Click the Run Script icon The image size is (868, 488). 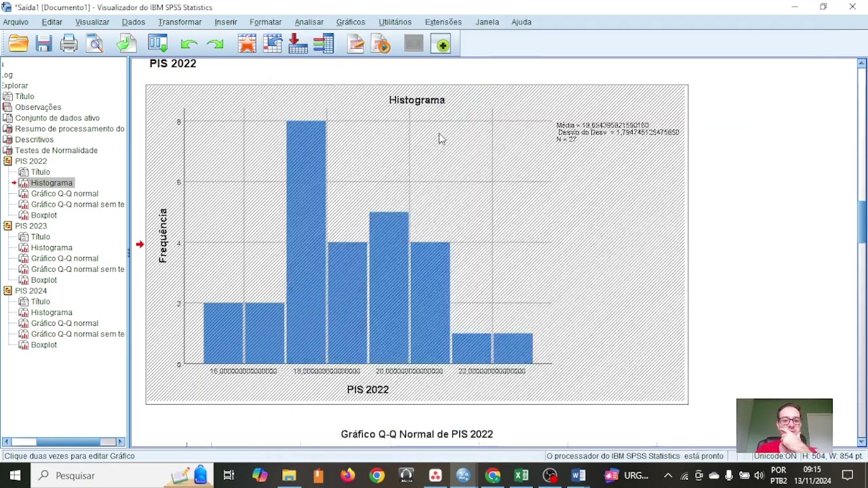coord(381,45)
